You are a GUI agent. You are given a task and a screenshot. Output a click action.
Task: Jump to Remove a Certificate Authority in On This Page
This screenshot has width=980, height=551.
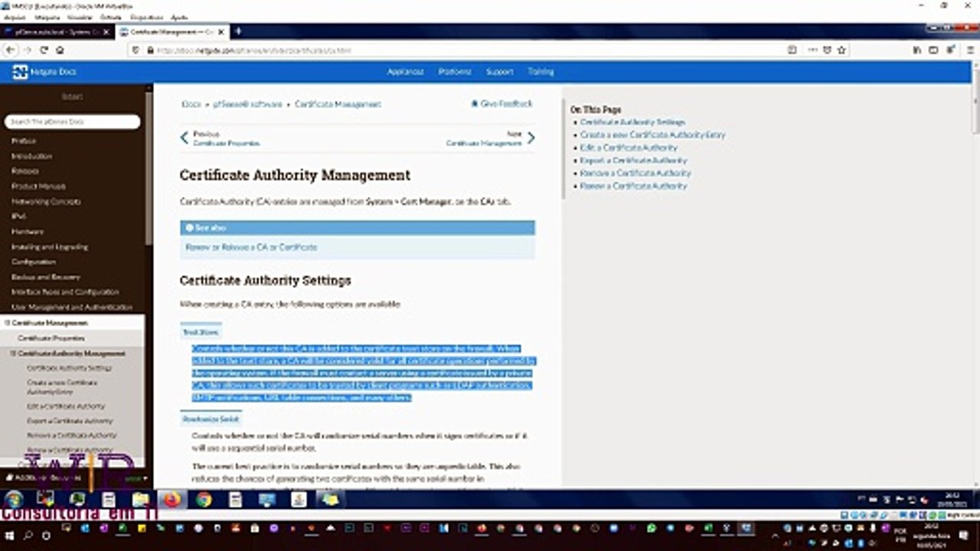pyautogui.click(x=635, y=173)
